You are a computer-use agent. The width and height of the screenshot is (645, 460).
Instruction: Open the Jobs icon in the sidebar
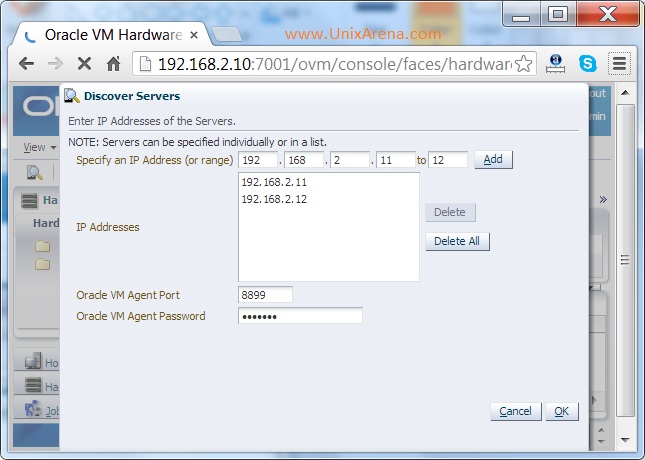pos(33,408)
